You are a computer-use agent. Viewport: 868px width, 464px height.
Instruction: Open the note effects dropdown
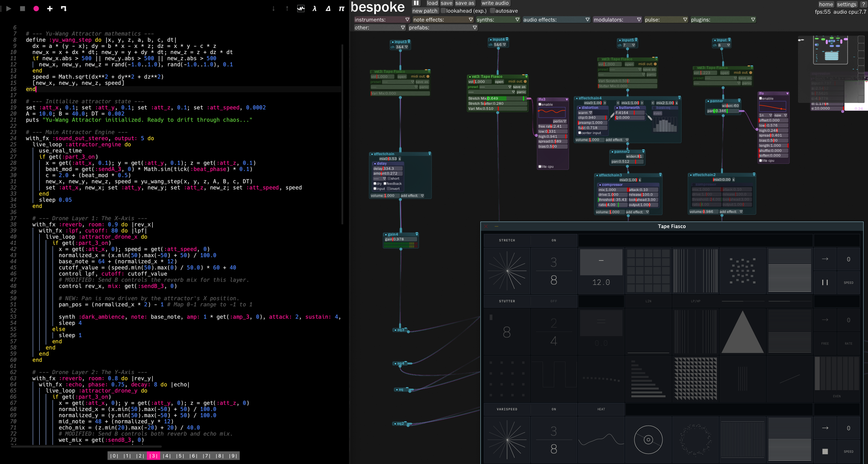click(x=443, y=19)
